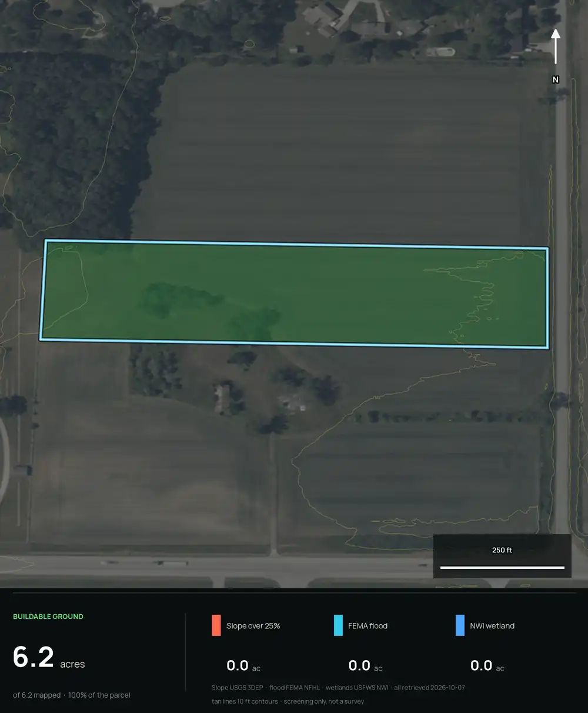Click the 6.2 acres buildable value
588x713 pixels.
[49, 657]
